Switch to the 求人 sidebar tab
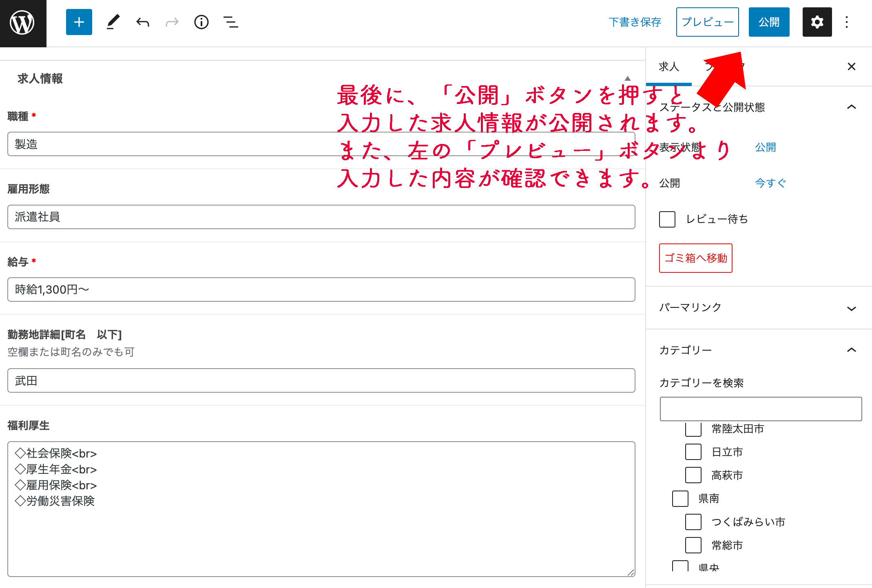The image size is (872, 588). click(x=668, y=66)
